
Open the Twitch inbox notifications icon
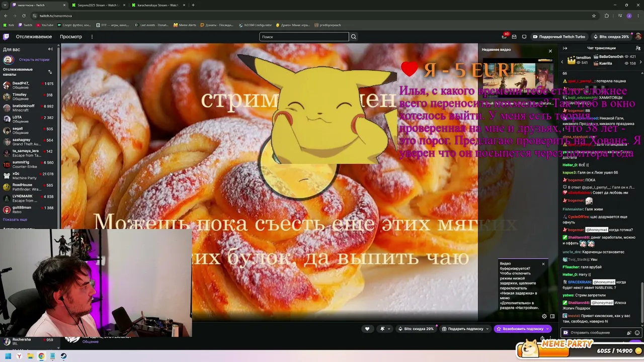[x=514, y=37]
